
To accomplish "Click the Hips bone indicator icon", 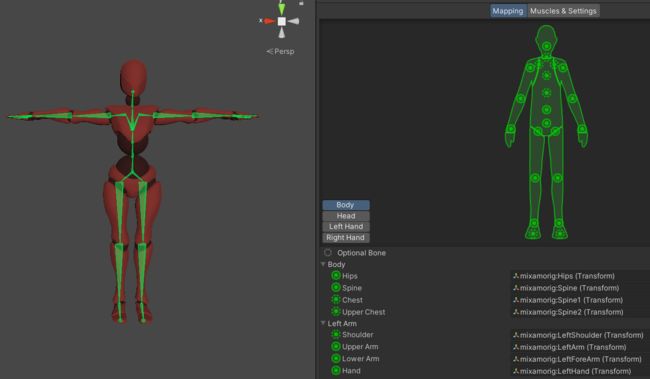I will click(336, 276).
